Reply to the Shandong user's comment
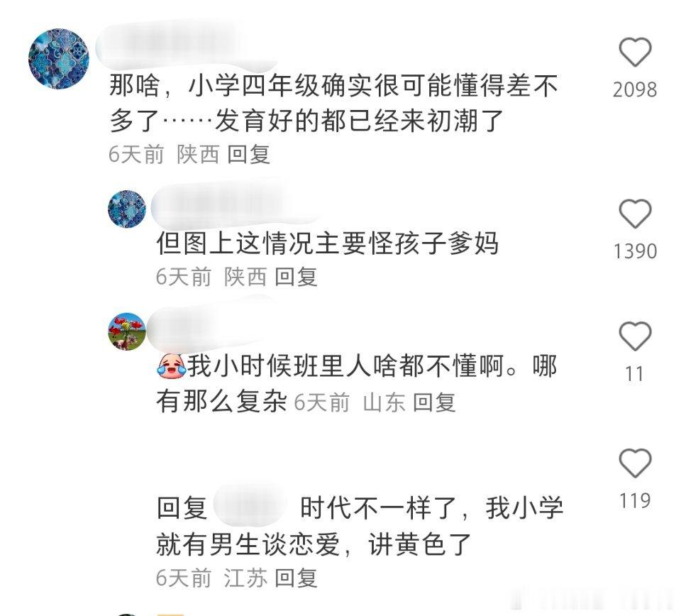Image resolution: width=681 pixels, height=616 pixels. click(x=434, y=402)
